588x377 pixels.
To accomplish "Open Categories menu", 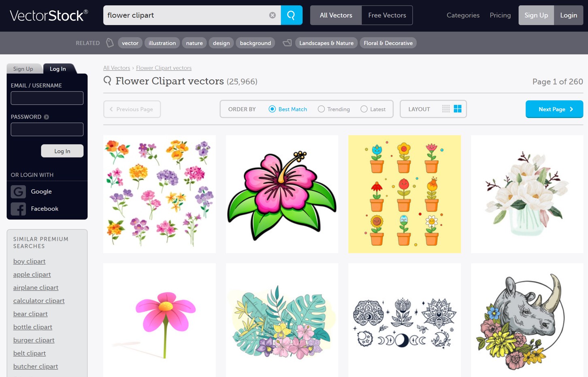I will click(x=463, y=15).
